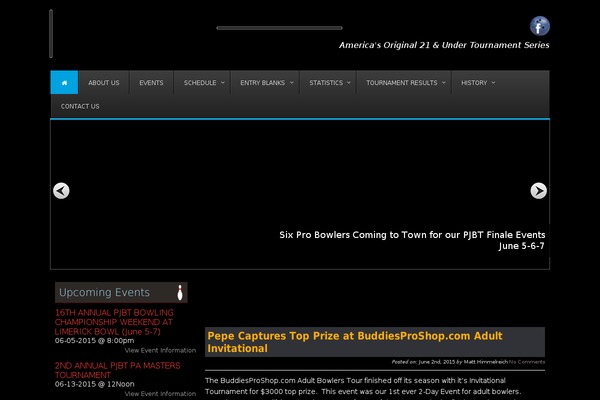Click the Posted on June 2nd, 2015 text

[x=423, y=362]
